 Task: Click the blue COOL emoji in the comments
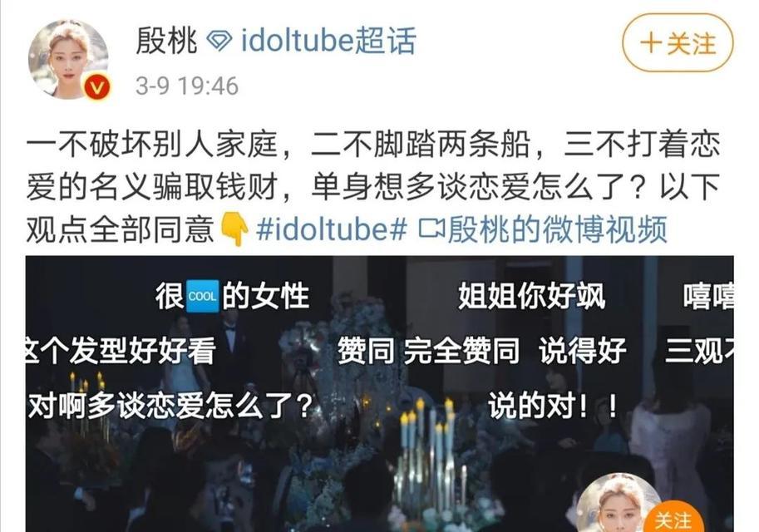[x=202, y=296]
